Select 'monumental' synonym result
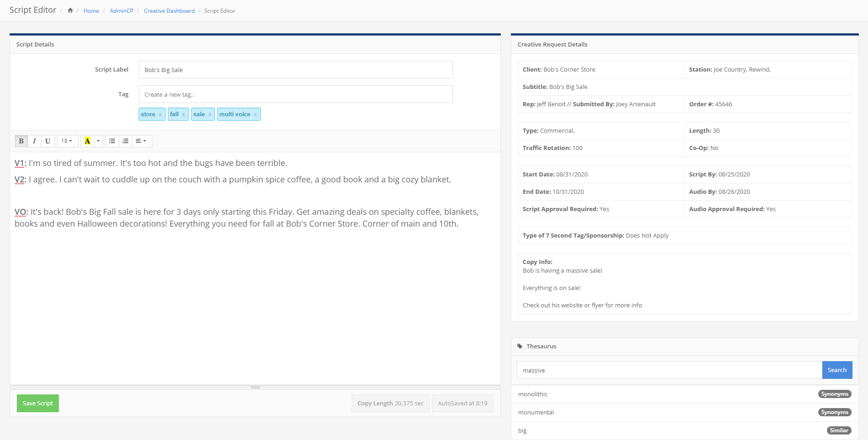 536,412
